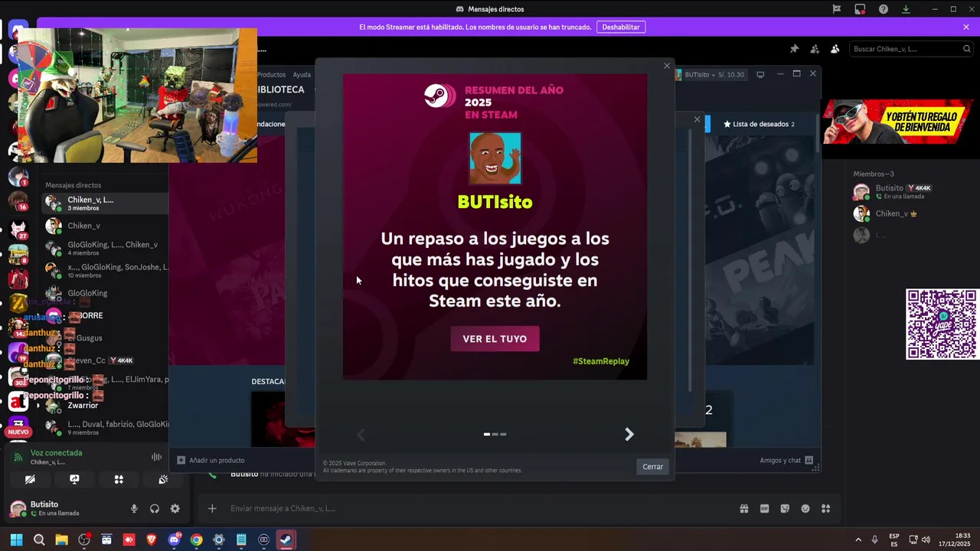This screenshot has width=980, height=551.
Task: Open Steam Big Picture mode icon
Action: 760,74
